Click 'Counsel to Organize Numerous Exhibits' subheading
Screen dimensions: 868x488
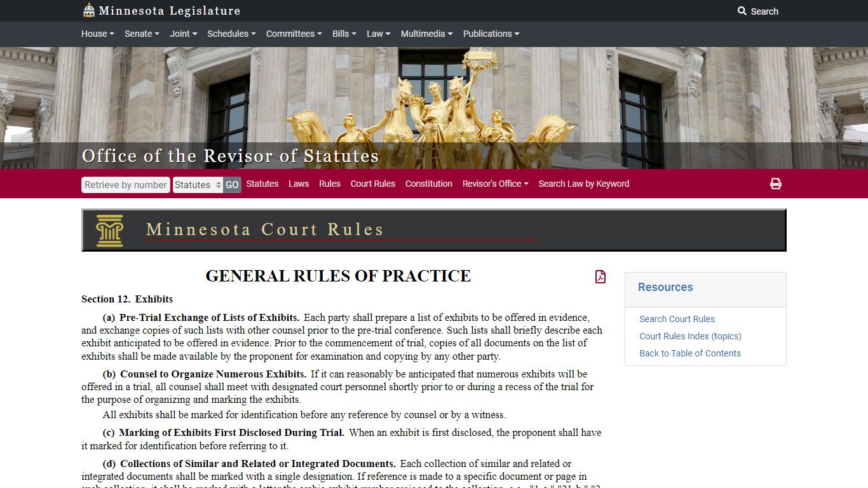(214, 374)
